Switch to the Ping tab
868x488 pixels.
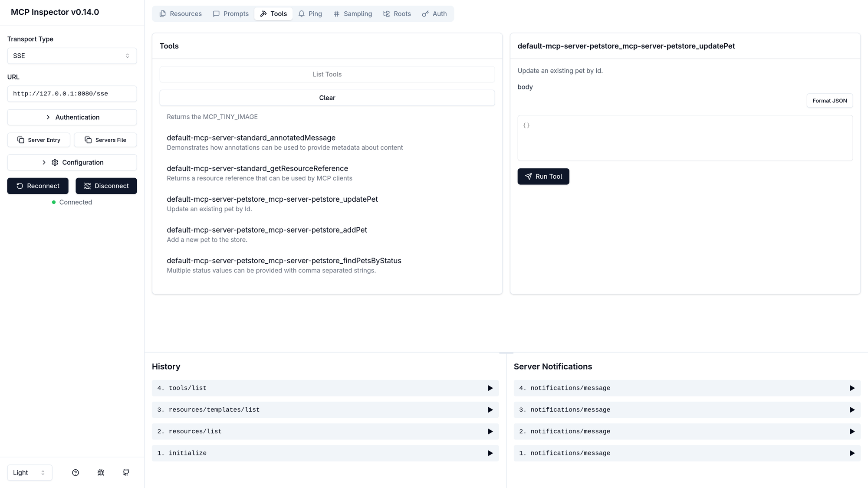coord(310,14)
